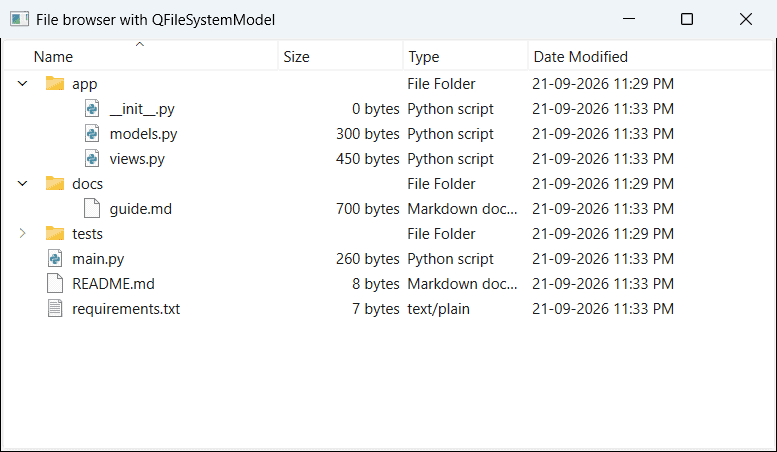This screenshot has height=452, width=777.
Task: Click the text/plain type cell
Action: tap(439, 309)
